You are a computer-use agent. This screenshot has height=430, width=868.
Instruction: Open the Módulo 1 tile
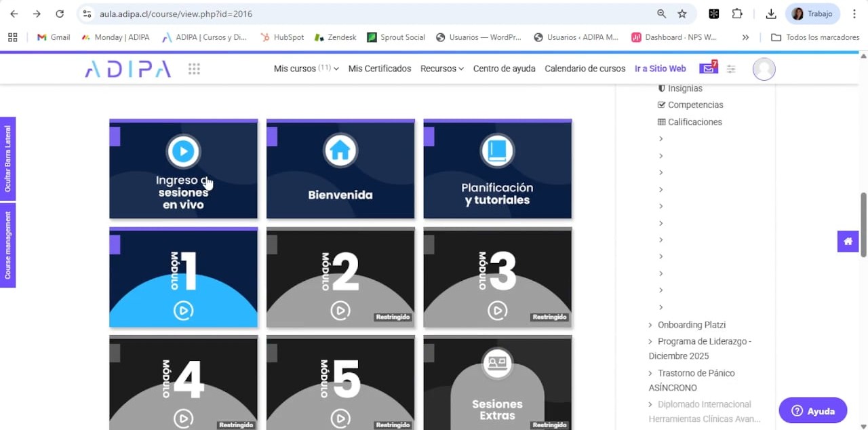183,277
